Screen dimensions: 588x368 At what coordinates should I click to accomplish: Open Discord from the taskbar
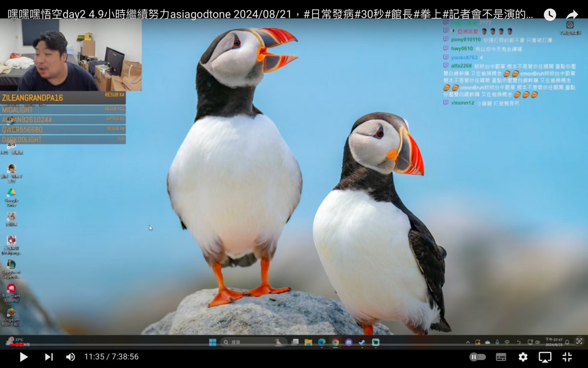348,342
